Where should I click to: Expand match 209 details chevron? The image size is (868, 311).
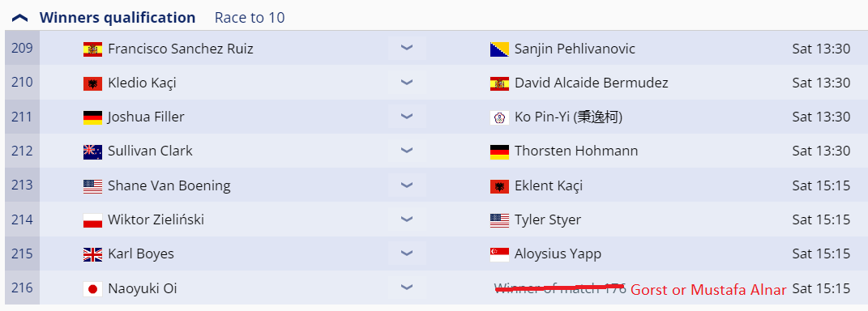[407, 49]
